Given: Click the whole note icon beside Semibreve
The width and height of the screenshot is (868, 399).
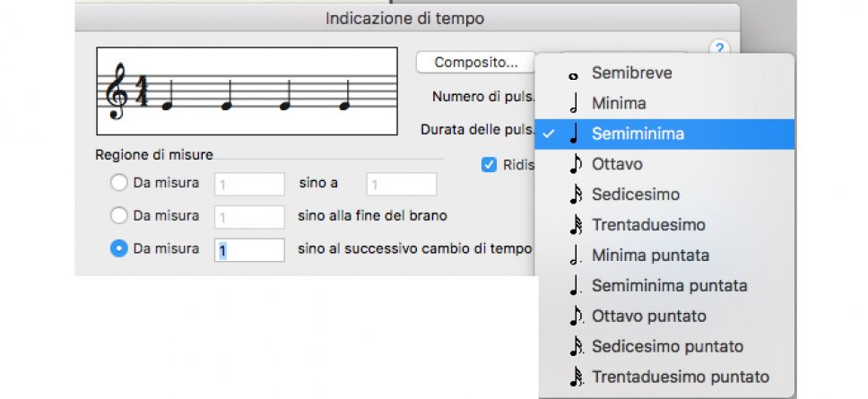Looking at the screenshot, I should click(574, 74).
